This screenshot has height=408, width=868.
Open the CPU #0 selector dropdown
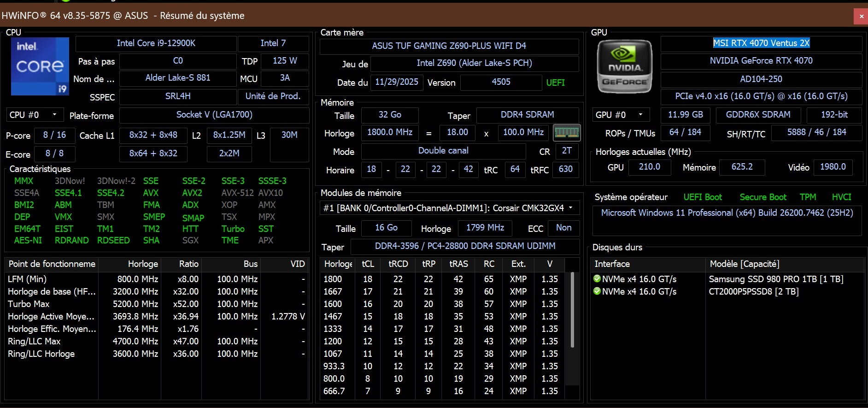[x=34, y=115]
